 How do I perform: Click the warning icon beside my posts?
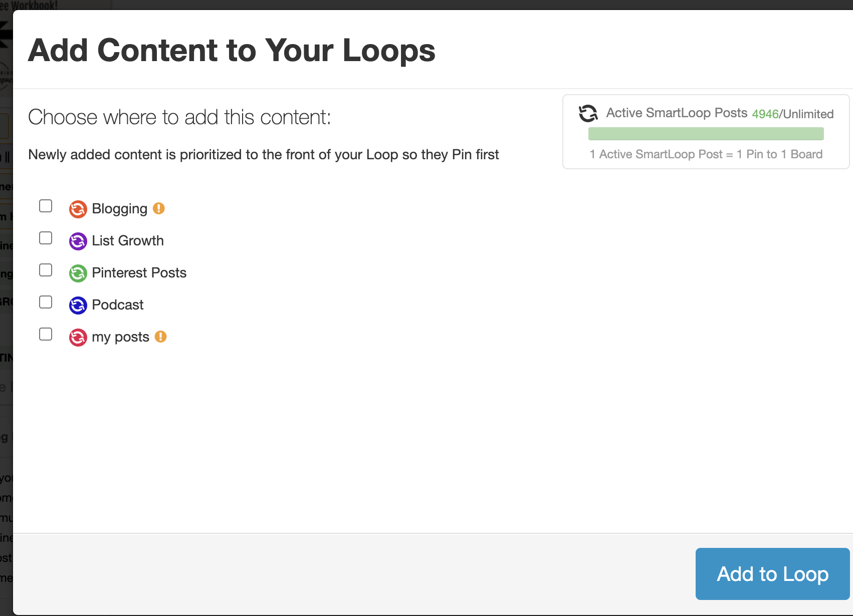pos(160,337)
